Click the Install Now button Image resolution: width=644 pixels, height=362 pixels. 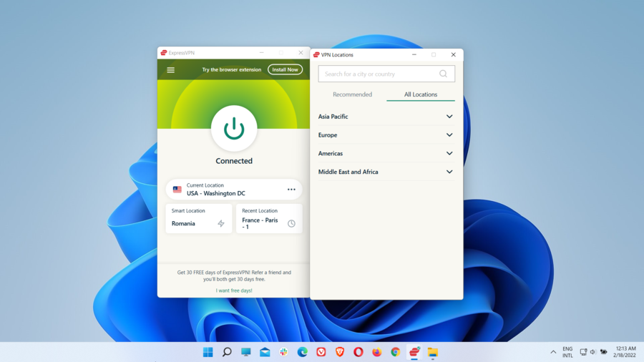pyautogui.click(x=285, y=70)
